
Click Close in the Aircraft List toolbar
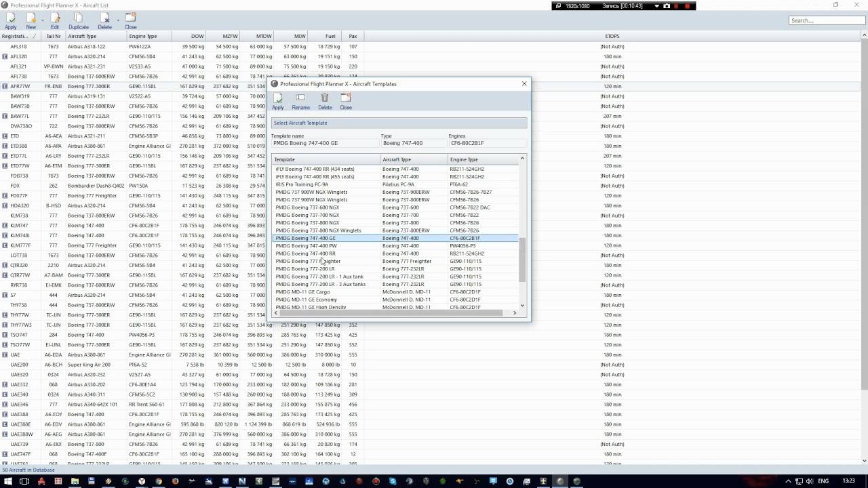click(130, 21)
